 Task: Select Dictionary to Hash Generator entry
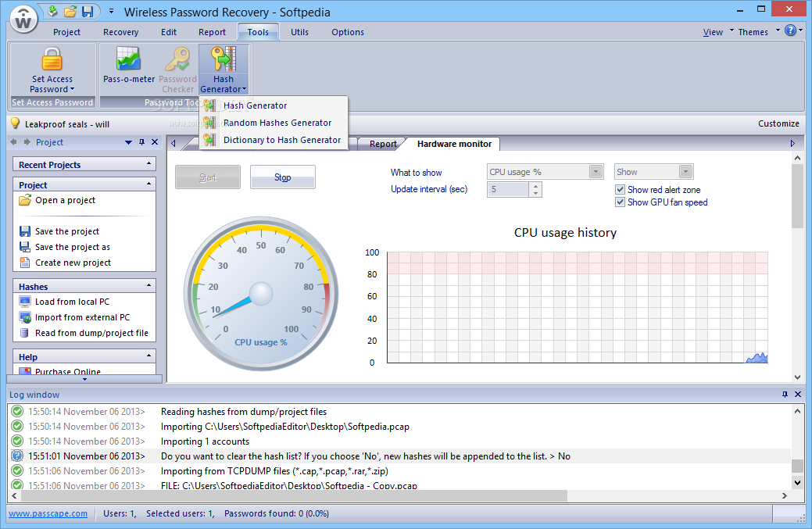tap(274, 140)
